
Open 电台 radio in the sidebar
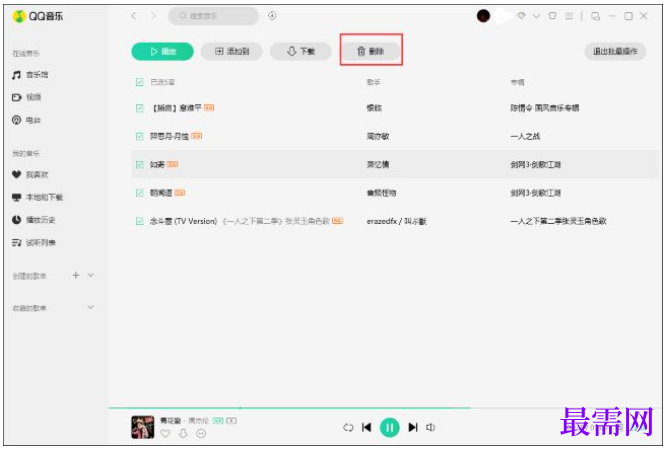[27, 120]
